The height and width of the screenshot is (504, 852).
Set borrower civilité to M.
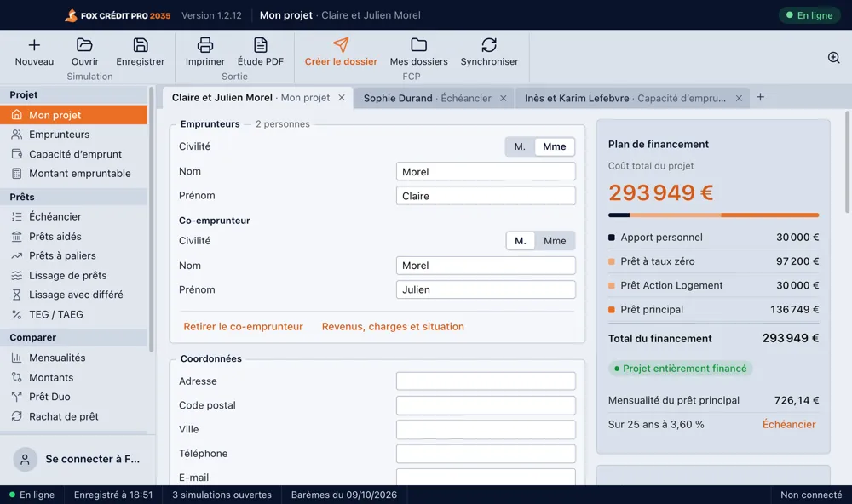click(x=520, y=146)
